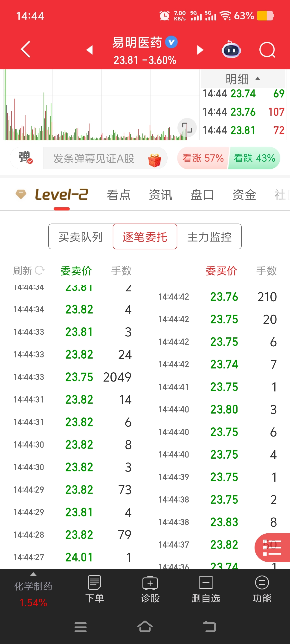Image resolution: width=290 pixels, height=644 pixels.
Task: Open the 功能 functions icon
Action: [262, 589]
